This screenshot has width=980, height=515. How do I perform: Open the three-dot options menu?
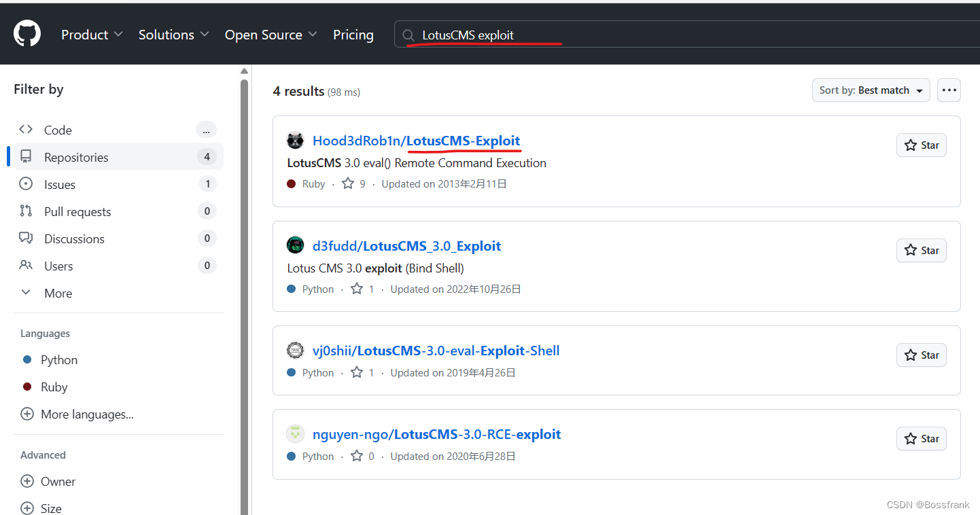point(949,90)
